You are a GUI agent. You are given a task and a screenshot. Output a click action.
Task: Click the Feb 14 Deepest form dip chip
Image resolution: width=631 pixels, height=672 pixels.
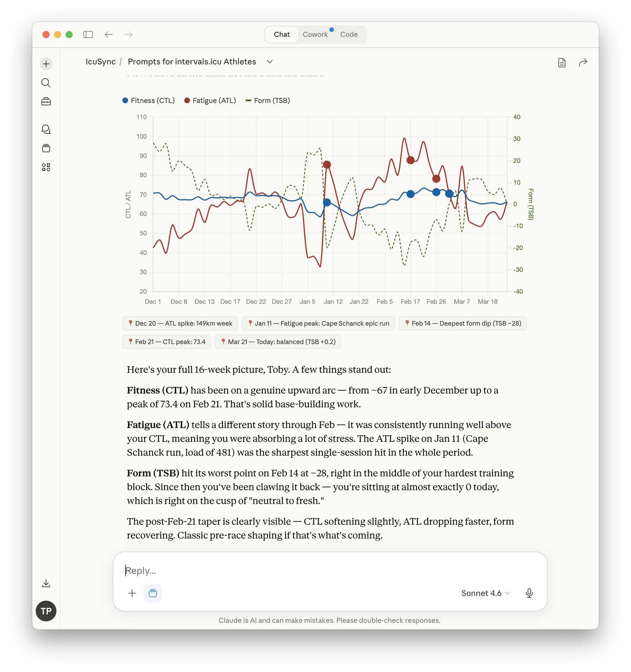(463, 324)
